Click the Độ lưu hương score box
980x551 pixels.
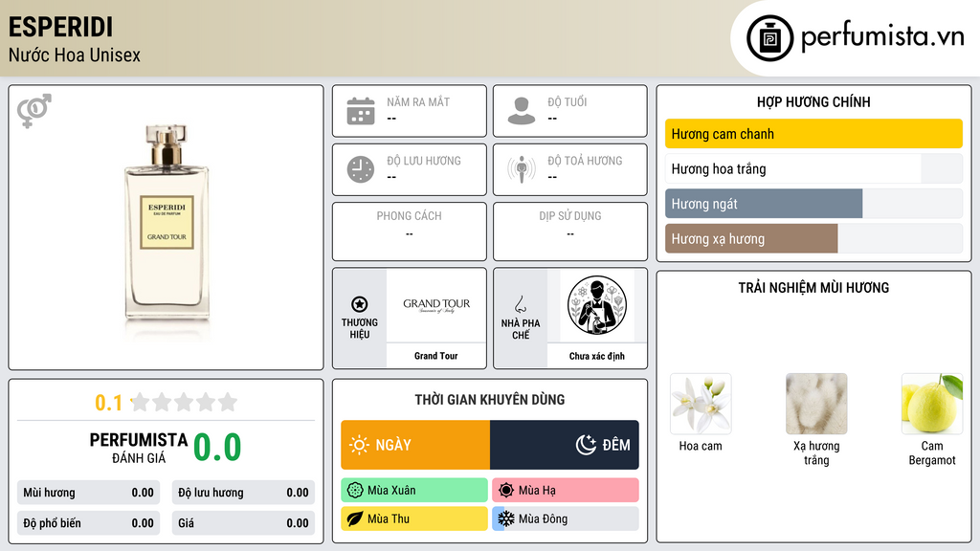point(243,493)
